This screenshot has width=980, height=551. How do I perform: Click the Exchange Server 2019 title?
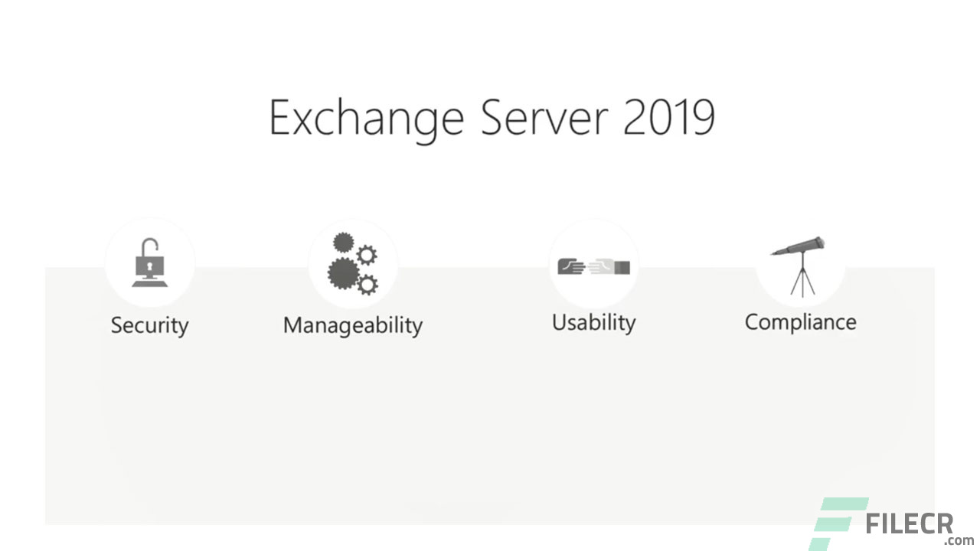pos(492,119)
